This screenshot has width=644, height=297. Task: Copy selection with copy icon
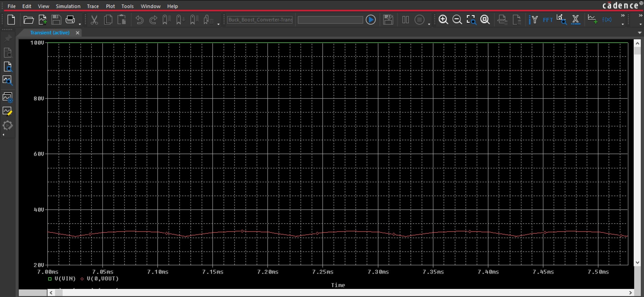(108, 20)
